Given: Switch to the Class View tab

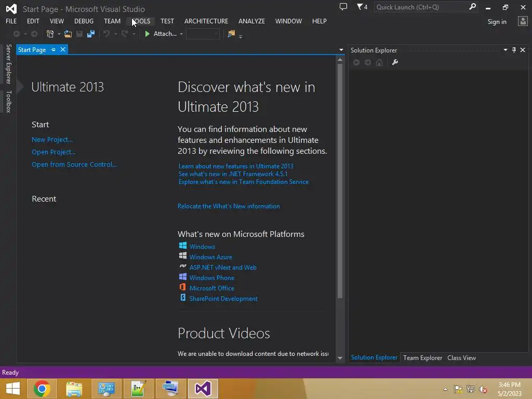Looking at the screenshot, I should (x=461, y=358).
